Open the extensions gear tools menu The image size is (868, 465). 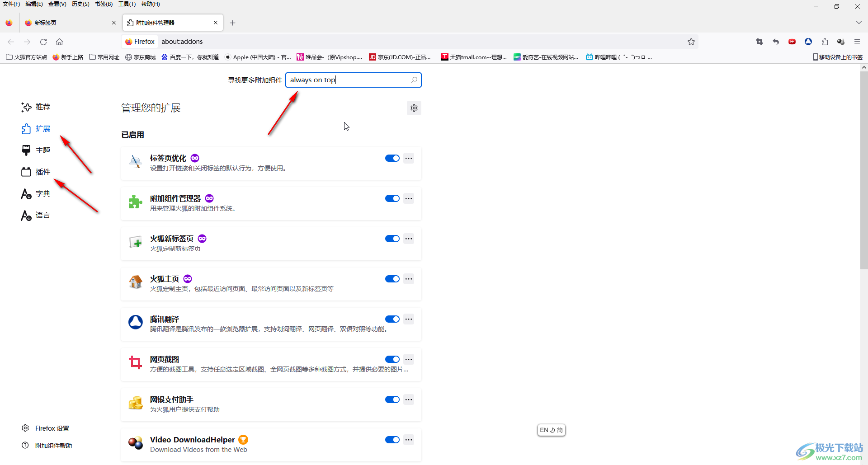[414, 108]
